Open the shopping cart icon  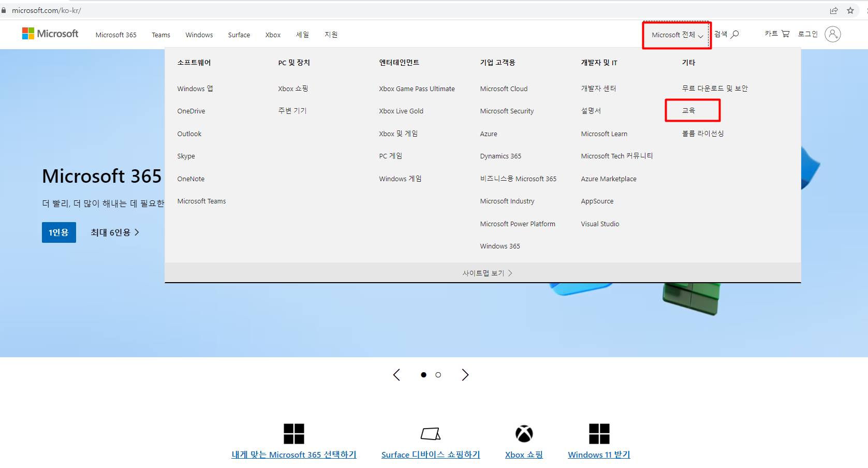click(786, 34)
